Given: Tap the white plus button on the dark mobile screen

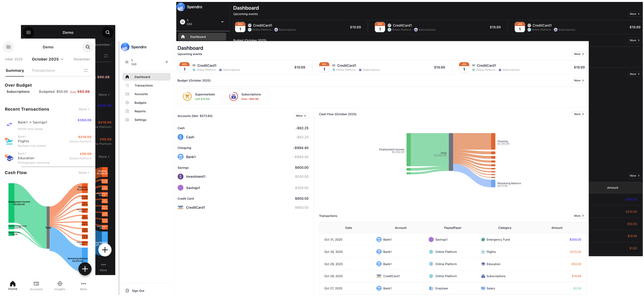Looking at the screenshot, I should (105, 250).
